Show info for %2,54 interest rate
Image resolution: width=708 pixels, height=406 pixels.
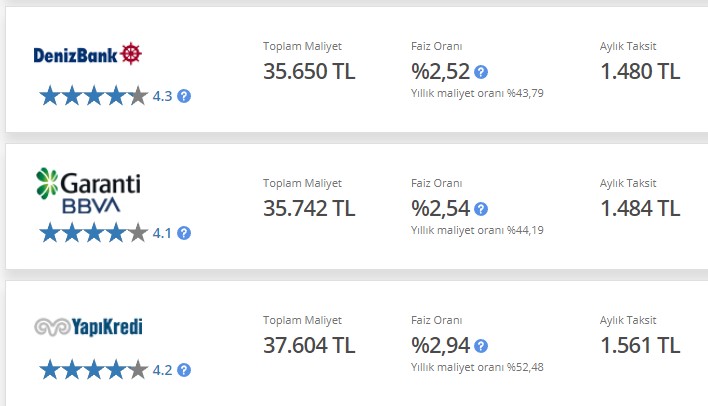481,209
